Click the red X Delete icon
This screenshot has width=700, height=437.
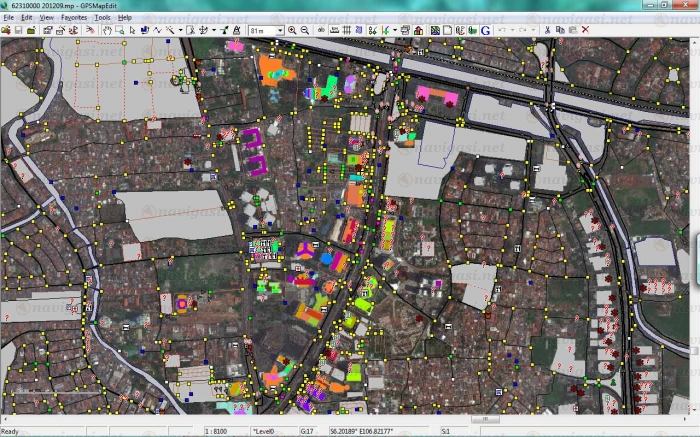(x=584, y=30)
